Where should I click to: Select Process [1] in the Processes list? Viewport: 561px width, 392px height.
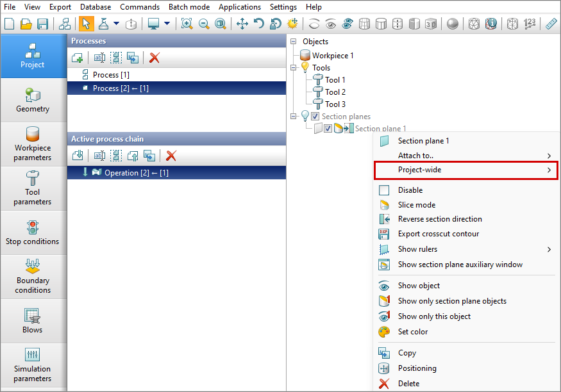[111, 75]
